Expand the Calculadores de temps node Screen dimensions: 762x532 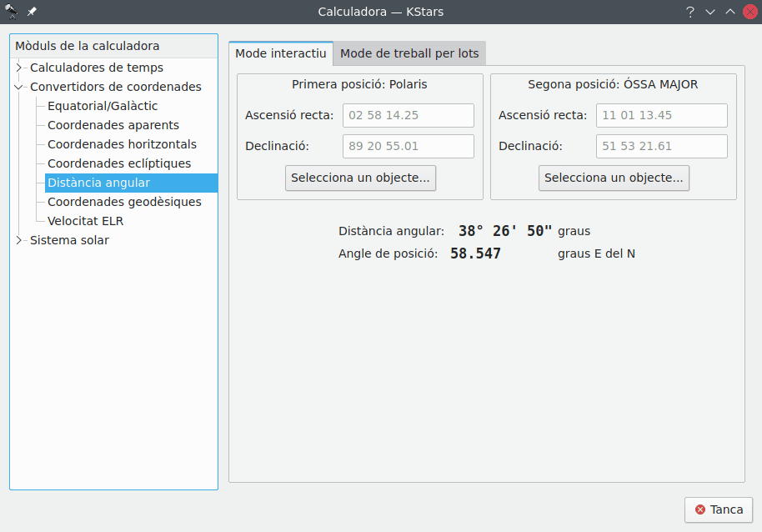[19, 68]
